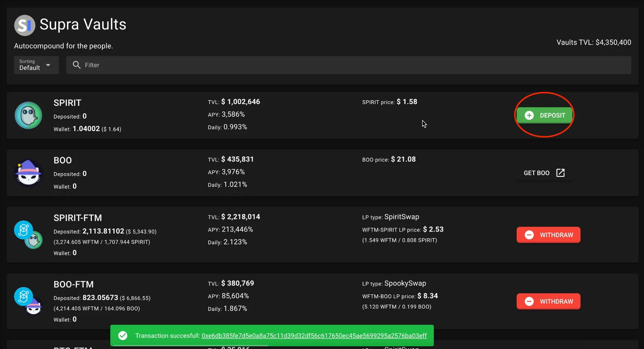This screenshot has width=644, height=349.
Task: Deposit into the SPIRIT vault
Action: point(545,116)
